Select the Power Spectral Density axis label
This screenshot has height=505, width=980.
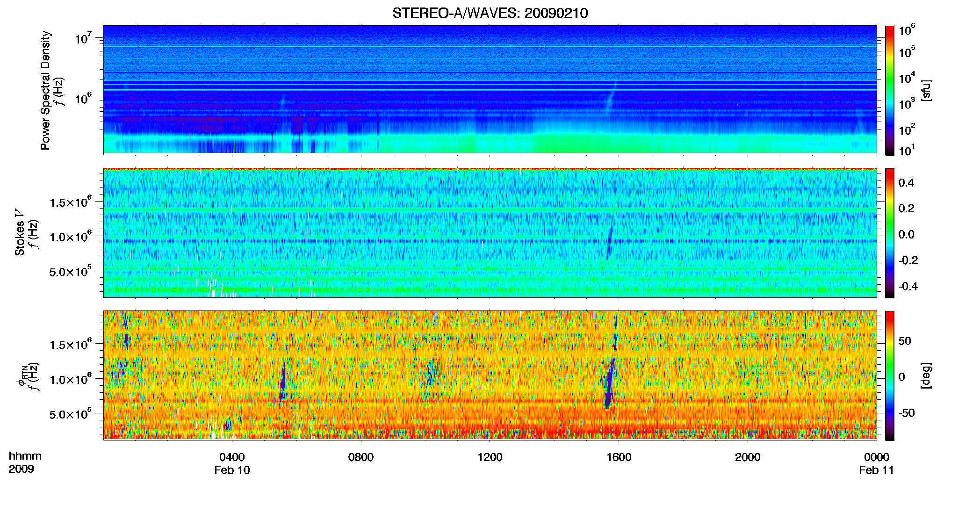[x=45, y=90]
